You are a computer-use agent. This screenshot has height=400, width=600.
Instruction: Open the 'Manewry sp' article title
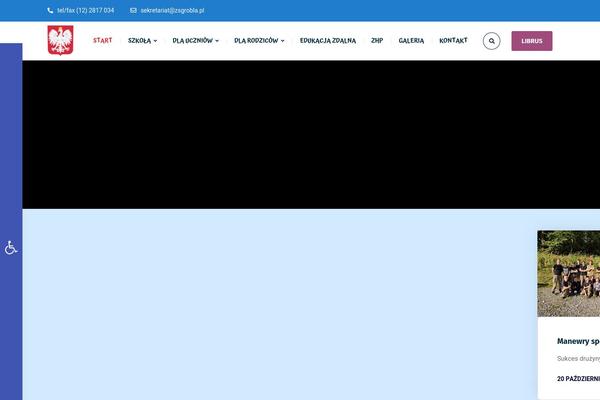click(578, 341)
